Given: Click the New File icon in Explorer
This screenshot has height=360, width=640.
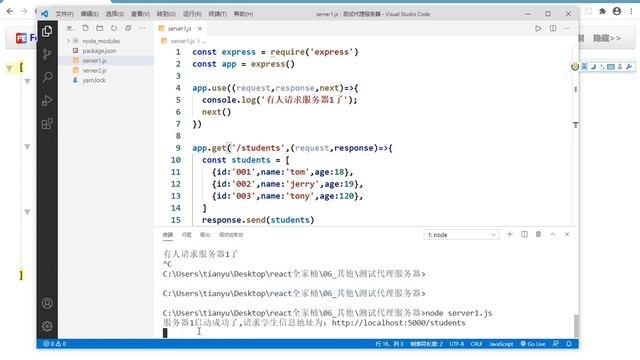Looking at the screenshot, I should [x=85, y=28].
